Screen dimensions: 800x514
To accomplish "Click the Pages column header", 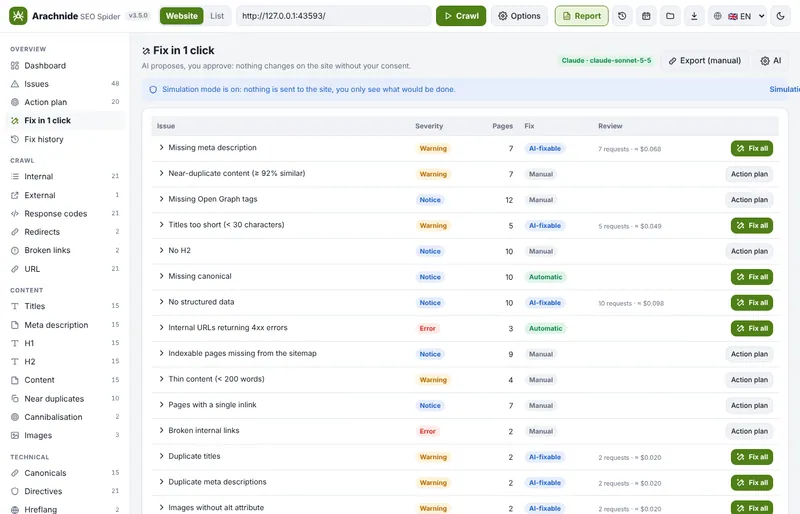I will click(503, 126).
